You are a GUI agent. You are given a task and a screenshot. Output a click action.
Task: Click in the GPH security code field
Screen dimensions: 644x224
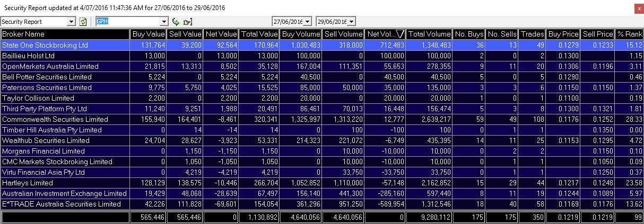[x=127, y=22]
